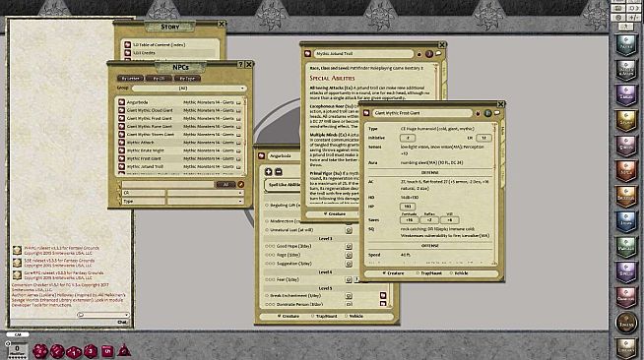Click lock icon in Giant Mythic Frost Giant window
The image size is (644, 360).
click(478, 113)
